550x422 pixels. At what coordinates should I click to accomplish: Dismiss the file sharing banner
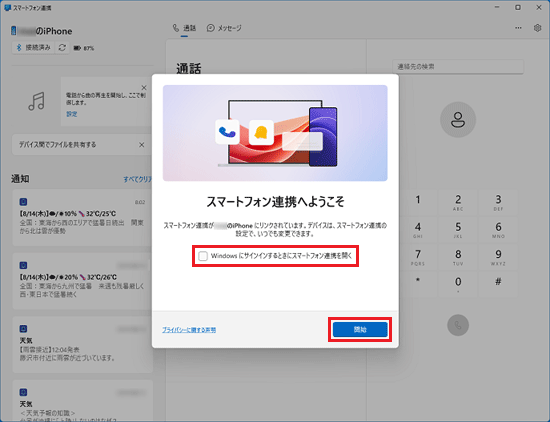pos(141,145)
